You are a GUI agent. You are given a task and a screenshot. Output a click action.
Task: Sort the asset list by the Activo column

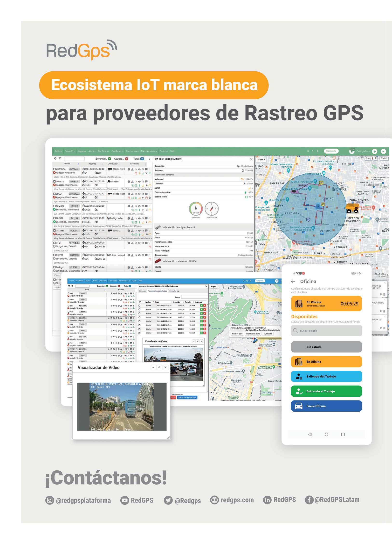point(67,164)
